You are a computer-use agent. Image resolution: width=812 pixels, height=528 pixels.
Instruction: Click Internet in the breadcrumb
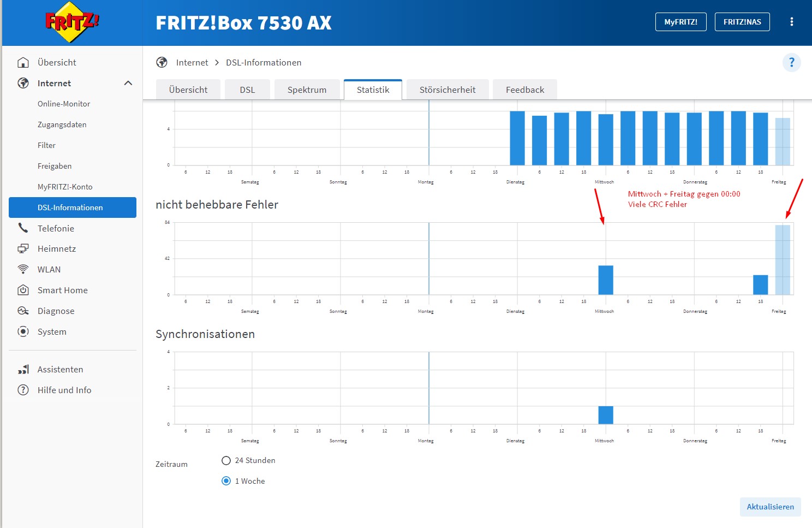tap(192, 62)
